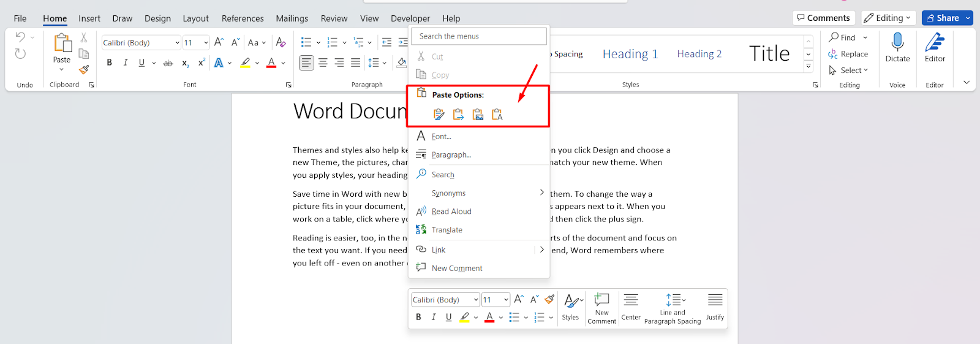
Task: Apply superscript formatting in the ribbon
Action: pyautogui.click(x=202, y=63)
